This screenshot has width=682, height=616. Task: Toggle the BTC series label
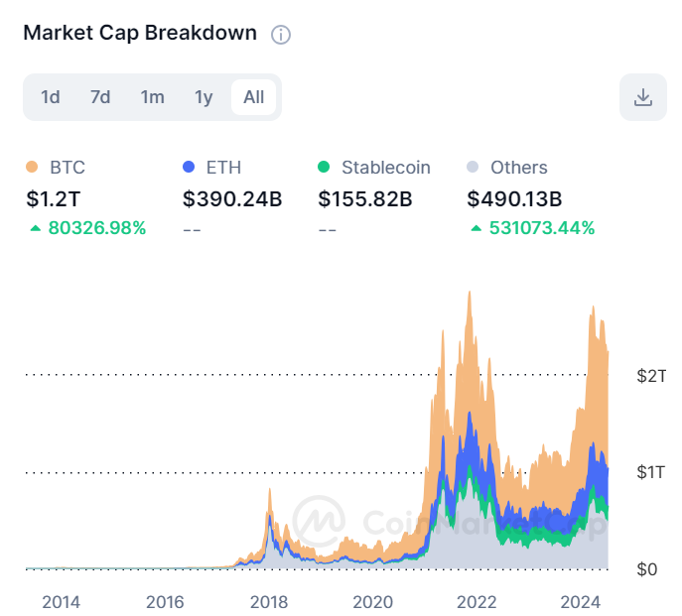point(68,168)
